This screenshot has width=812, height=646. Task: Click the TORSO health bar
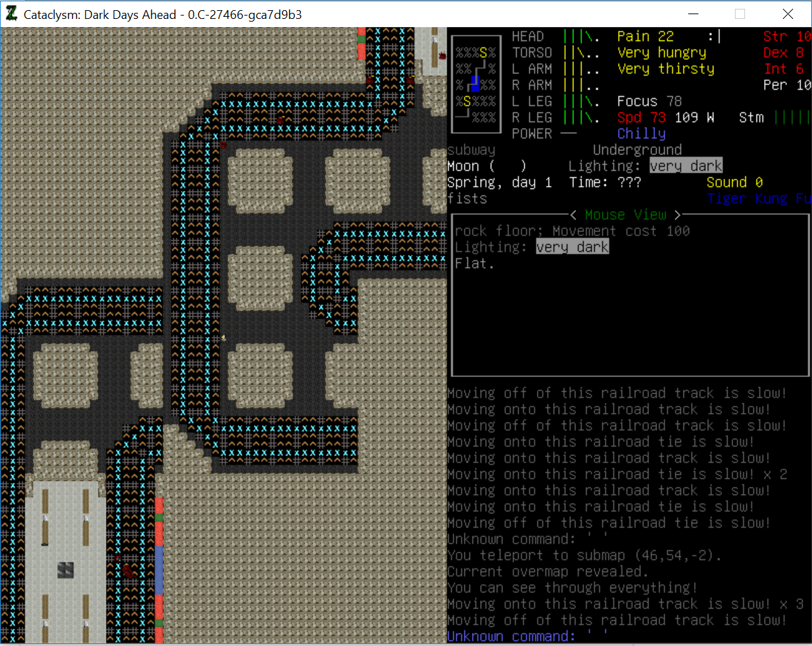click(x=583, y=53)
